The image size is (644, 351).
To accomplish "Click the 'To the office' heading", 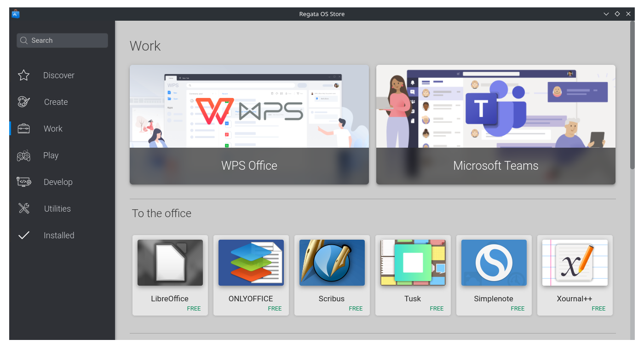I will (161, 213).
